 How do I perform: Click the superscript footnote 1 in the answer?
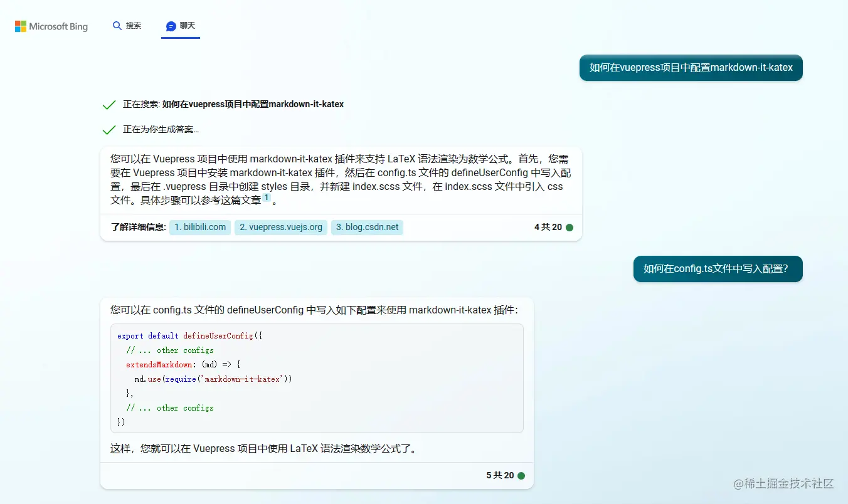pyautogui.click(x=267, y=196)
